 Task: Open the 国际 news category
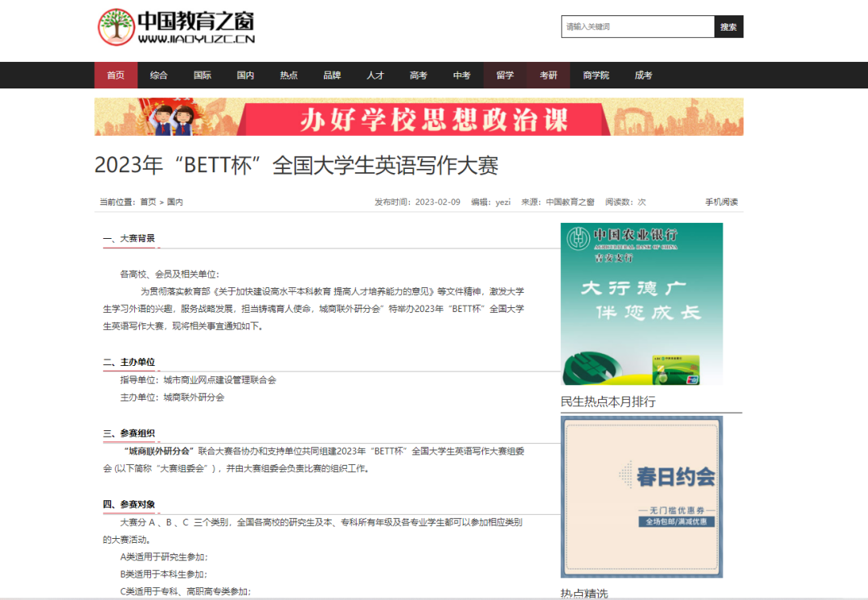tap(202, 75)
